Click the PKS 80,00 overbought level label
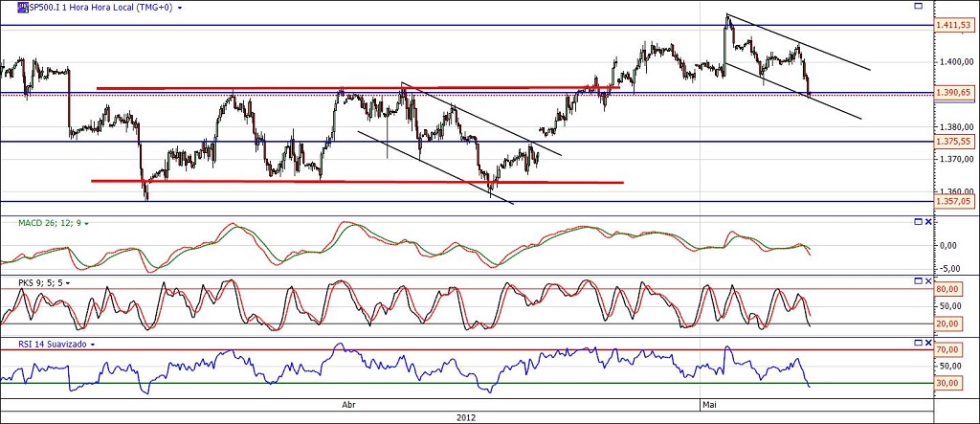 948,289
